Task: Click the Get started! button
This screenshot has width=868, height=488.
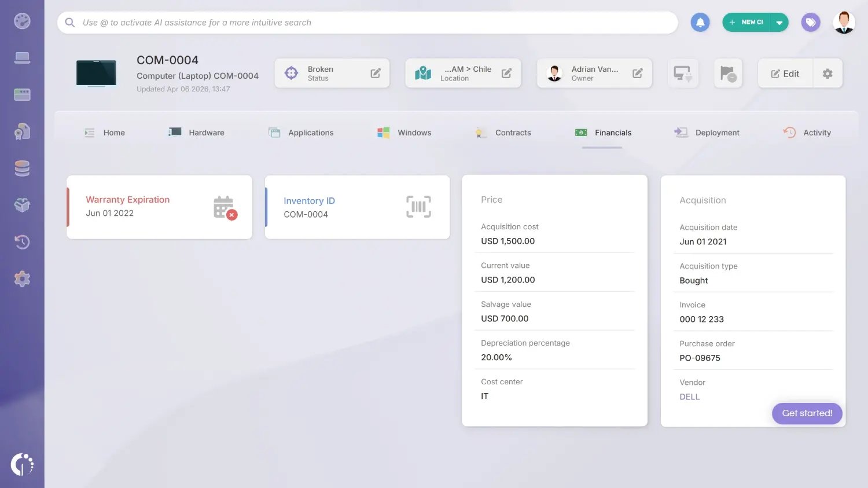Action: [807, 413]
